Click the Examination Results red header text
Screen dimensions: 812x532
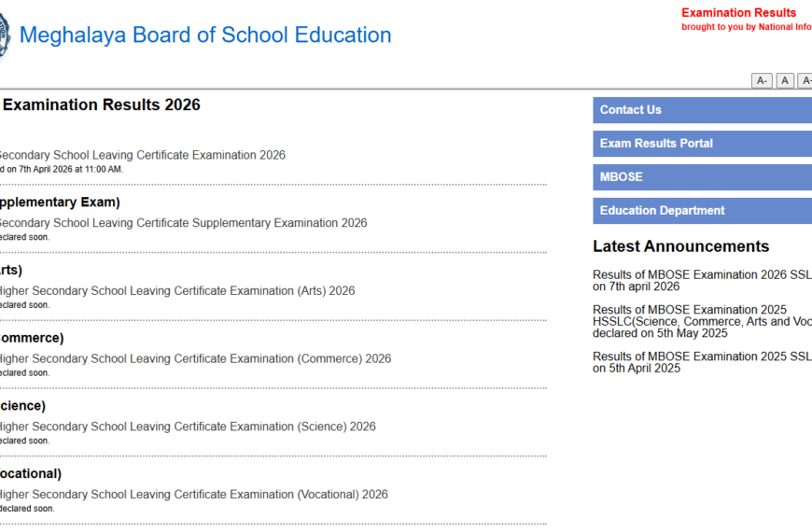tap(738, 13)
